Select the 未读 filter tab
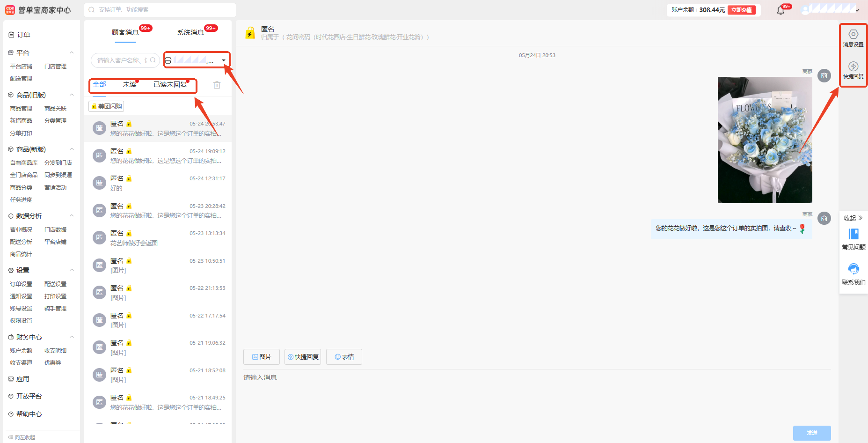Viewport: 868px width, 443px height. pos(130,84)
